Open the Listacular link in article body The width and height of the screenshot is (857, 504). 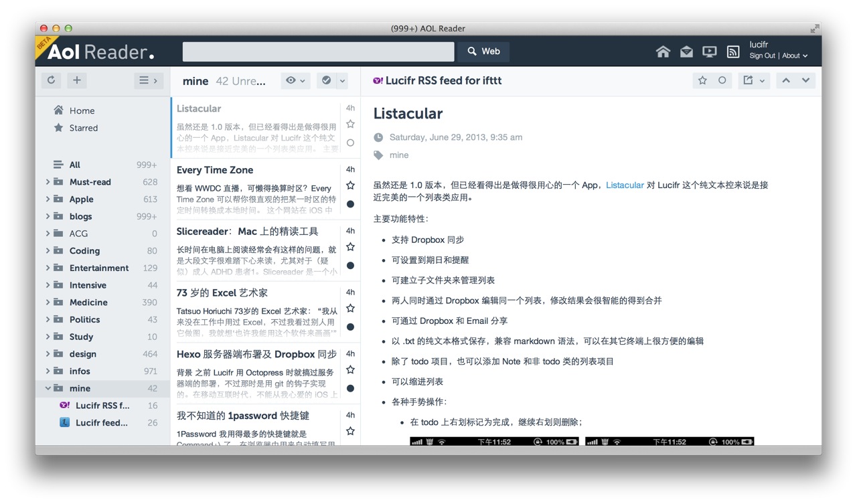pyautogui.click(x=625, y=185)
